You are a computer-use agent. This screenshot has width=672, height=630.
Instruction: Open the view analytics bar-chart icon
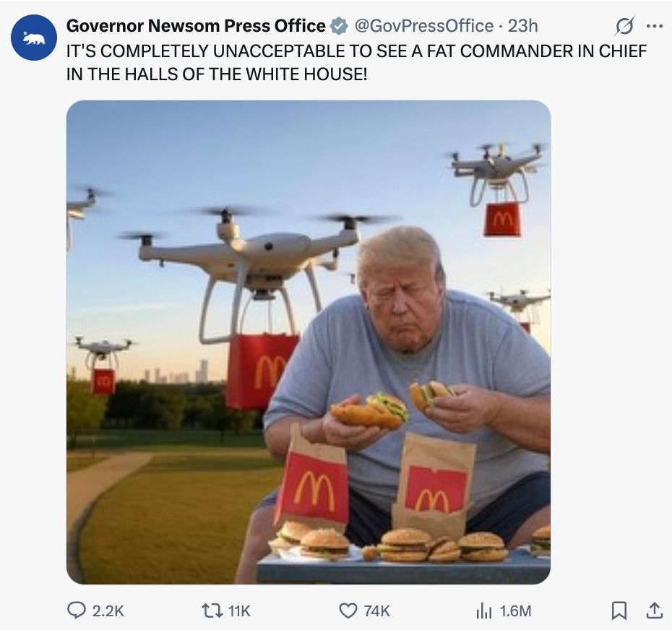pos(484,610)
